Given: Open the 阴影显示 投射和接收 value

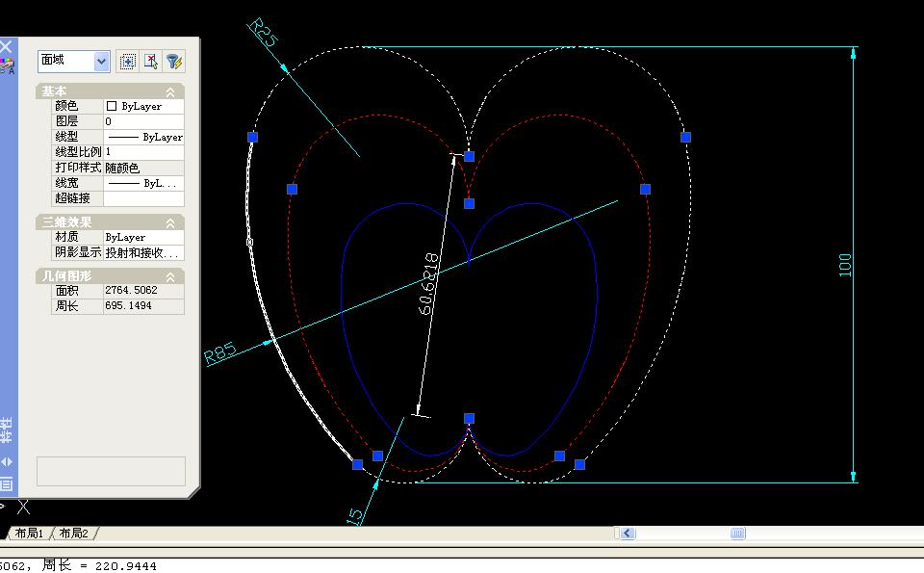Looking at the screenshot, I should [x=143, y=253].
